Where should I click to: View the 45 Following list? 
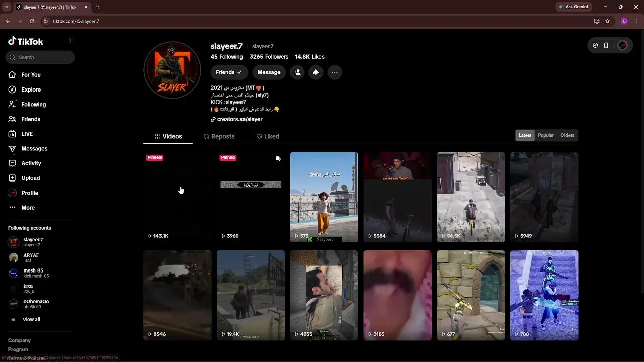(x=226, y=57)
